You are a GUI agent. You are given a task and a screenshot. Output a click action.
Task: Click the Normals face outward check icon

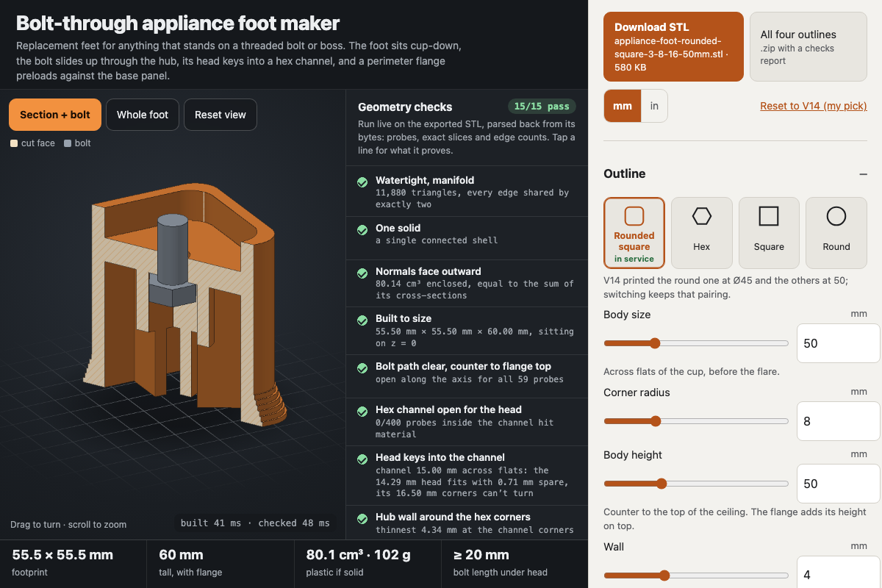tap(362, 273)
